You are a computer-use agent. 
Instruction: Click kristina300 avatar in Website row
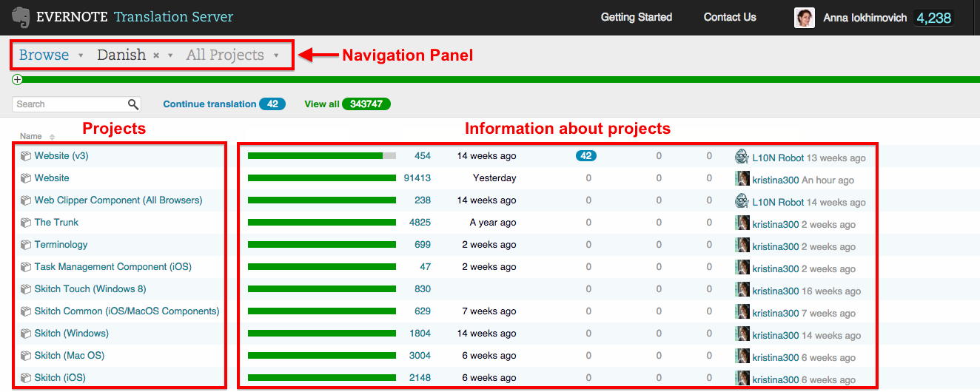pyautogui.click(x=742, y=179)
